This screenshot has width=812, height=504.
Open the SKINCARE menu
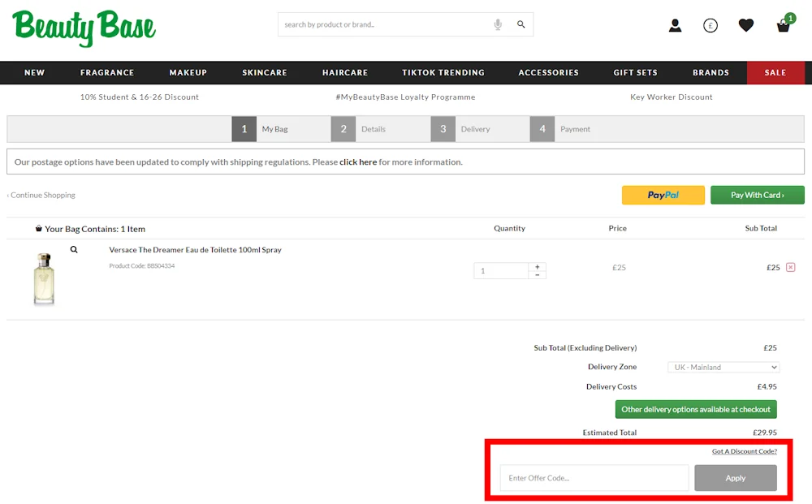coord(265,72)
